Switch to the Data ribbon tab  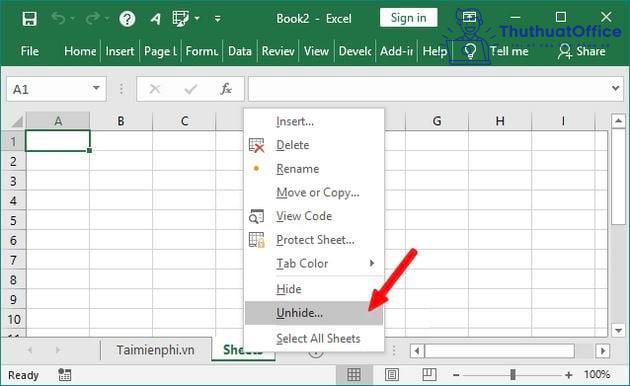240,51
